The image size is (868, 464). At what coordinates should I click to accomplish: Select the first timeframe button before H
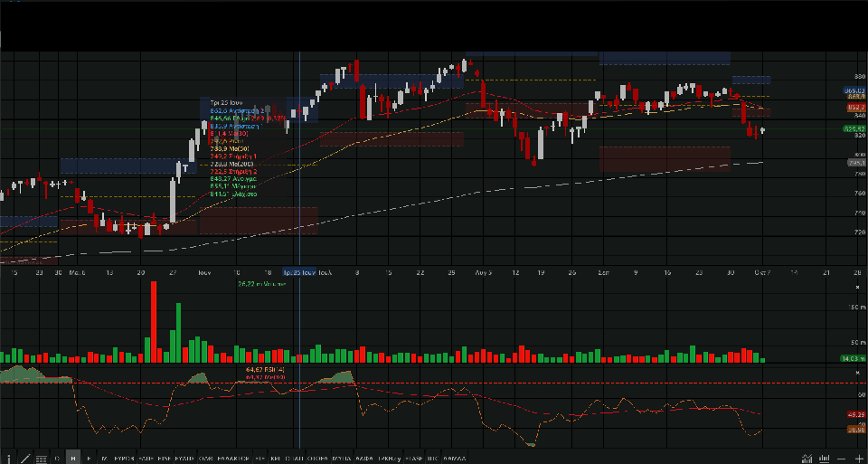[57, 459]
